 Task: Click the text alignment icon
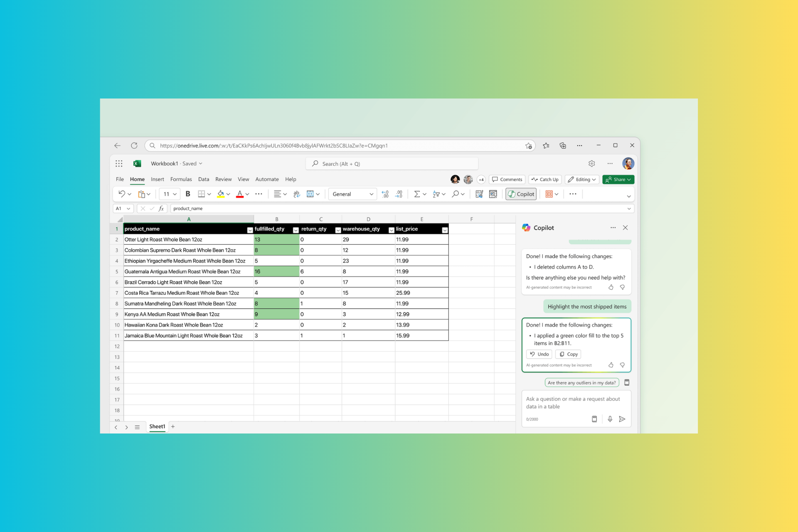click(277, 194)
